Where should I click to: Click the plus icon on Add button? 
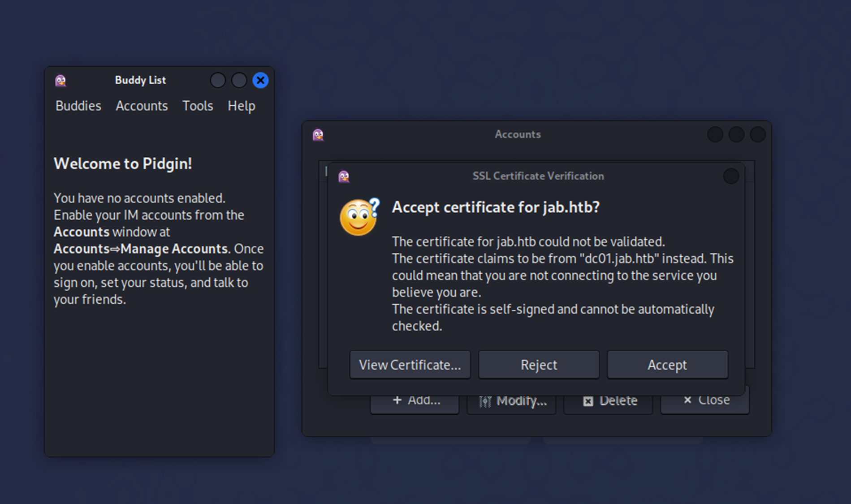(397, 400)
